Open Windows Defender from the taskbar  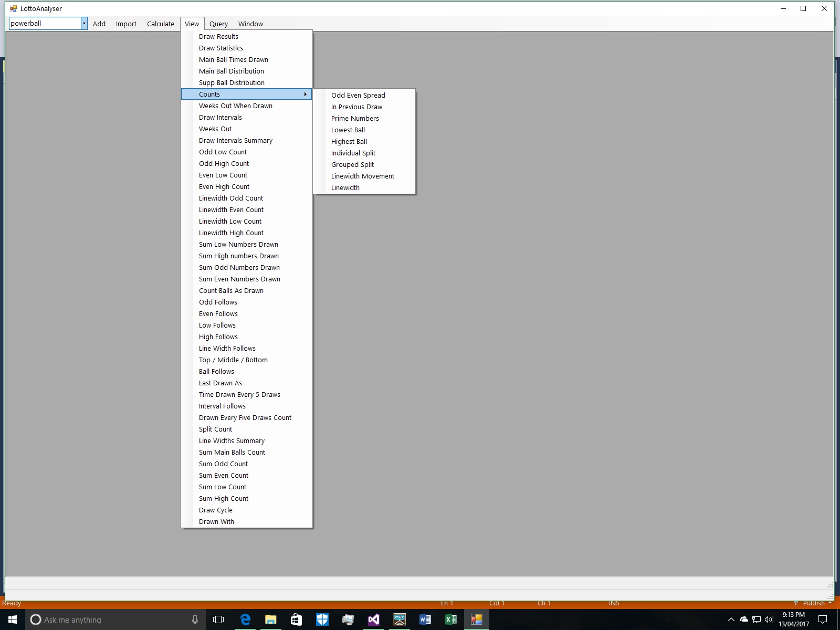(x=322, y=619)
